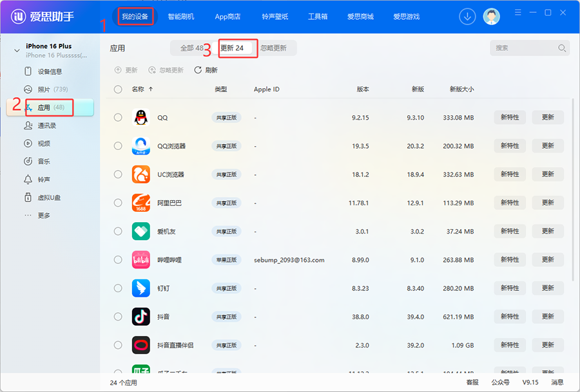
Task: Click the 钉钉 app icon
Action: pos(141,288)
